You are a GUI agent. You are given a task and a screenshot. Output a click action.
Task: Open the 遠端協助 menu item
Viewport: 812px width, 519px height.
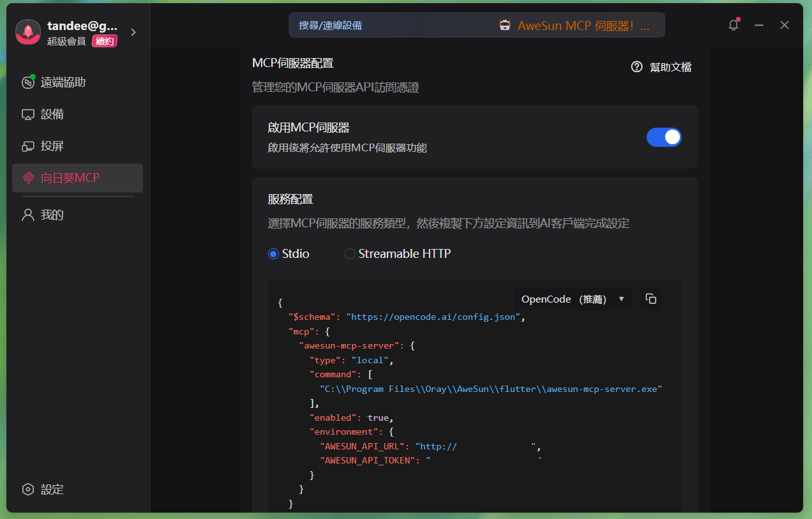pos(77,82)
